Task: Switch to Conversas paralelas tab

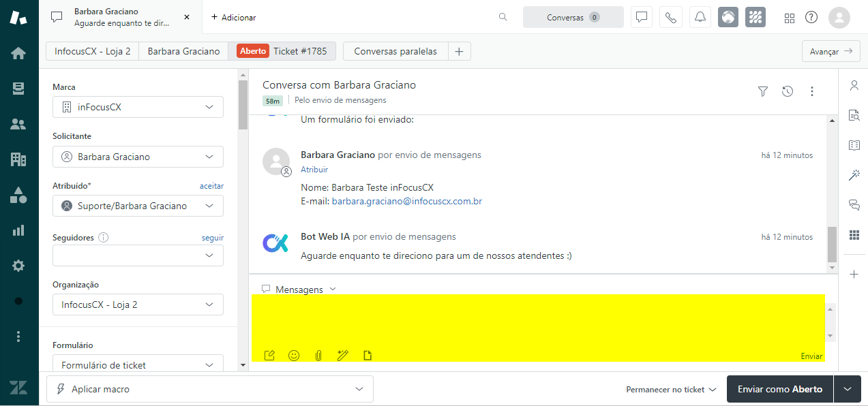Action: 395,51
